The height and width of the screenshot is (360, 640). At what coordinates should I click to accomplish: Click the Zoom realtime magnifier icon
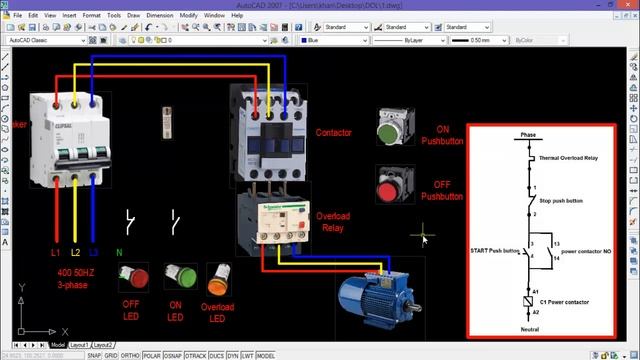click(196, 27)
